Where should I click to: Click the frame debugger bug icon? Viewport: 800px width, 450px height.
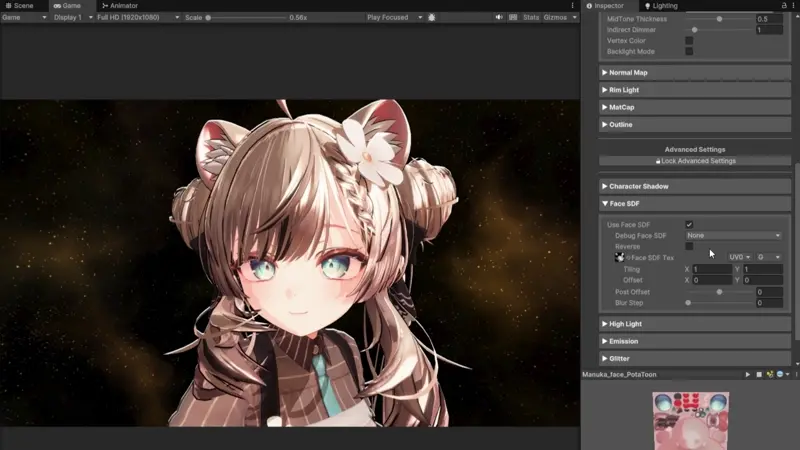[x=432, y=17]
